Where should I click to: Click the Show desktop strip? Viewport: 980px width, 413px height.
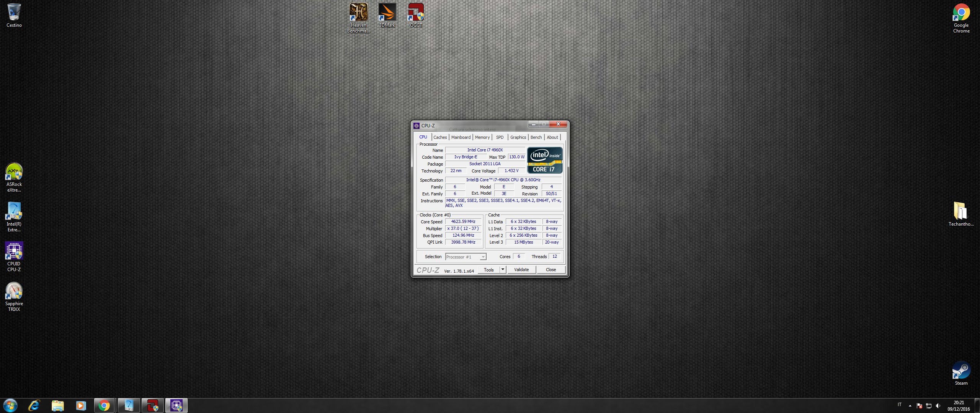977,405
